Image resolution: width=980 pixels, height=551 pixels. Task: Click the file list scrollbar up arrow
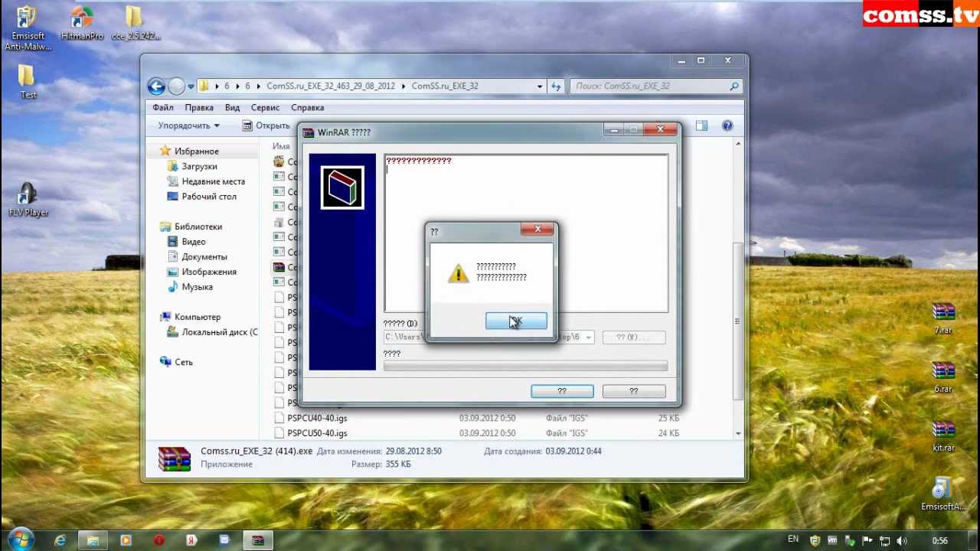[738, 144]
